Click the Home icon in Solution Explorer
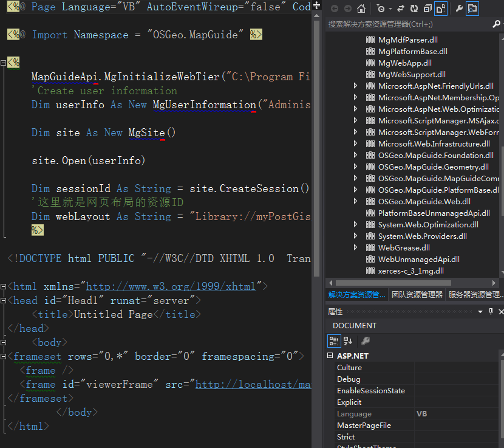Screen dimensions: 504x448 pyautogui.click(x=361, y=9)
